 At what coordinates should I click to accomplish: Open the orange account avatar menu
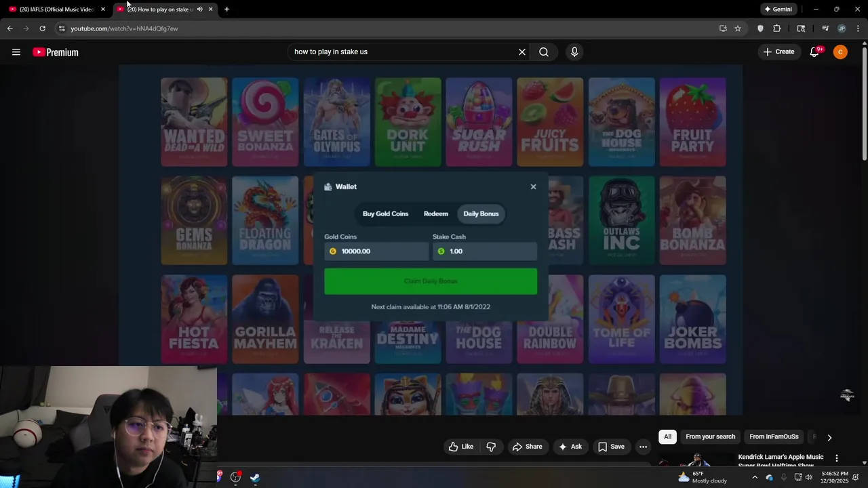click(840, 52)
